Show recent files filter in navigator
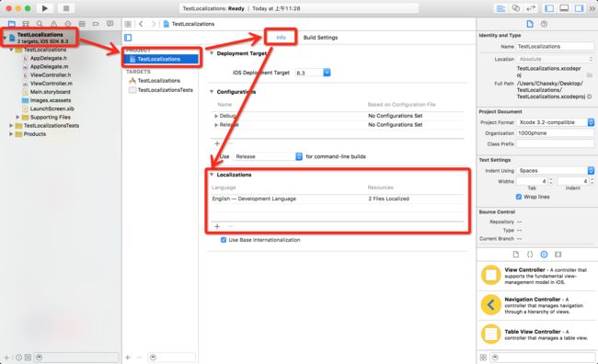This screenshot has height=364, width=598. pos(18,358)
